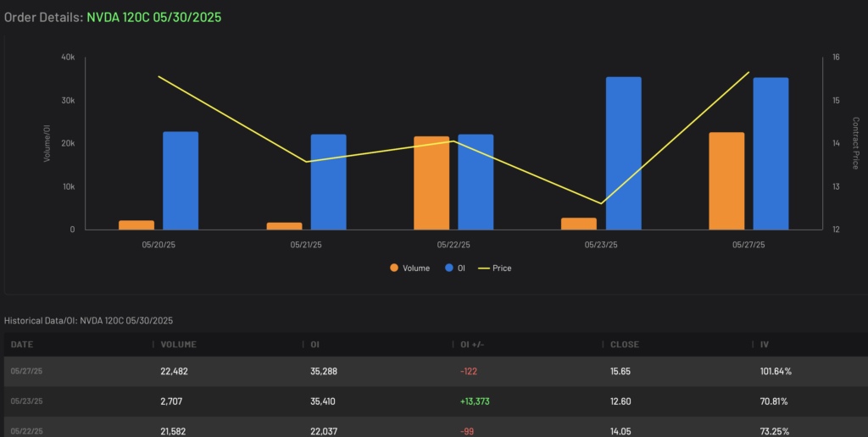868x437 pixels.
Task: Sort table by IV column header
Action: coord(765,345)
